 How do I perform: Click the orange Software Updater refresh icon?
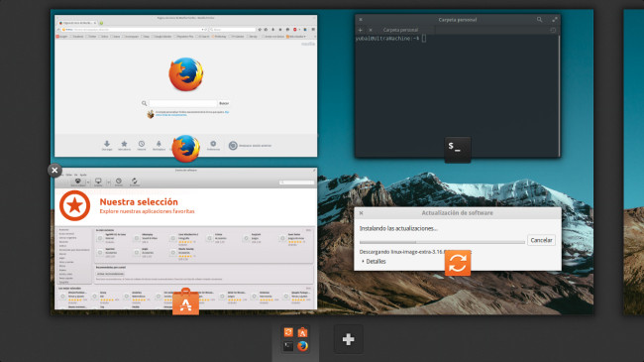458,263
